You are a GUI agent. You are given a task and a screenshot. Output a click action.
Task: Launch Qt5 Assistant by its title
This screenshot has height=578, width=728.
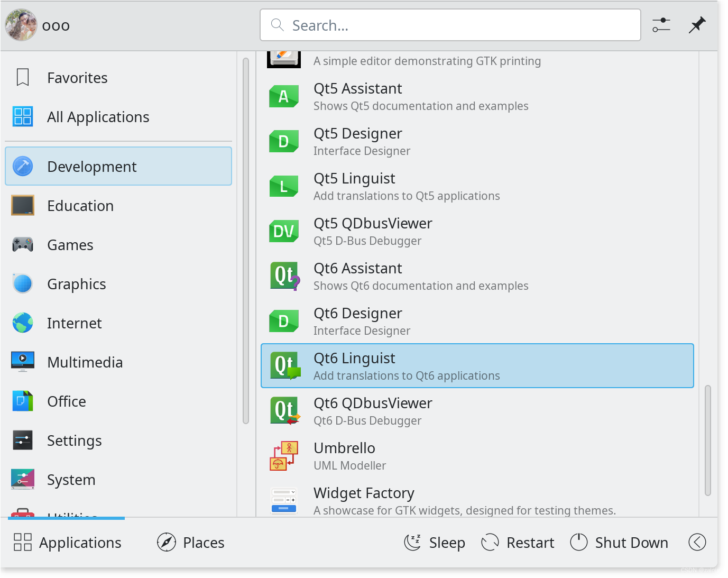[358, 88]
